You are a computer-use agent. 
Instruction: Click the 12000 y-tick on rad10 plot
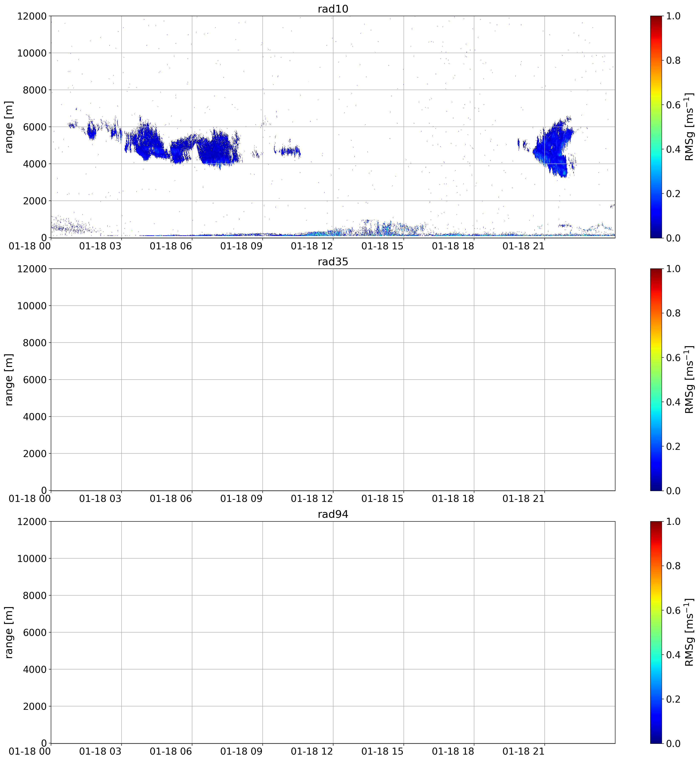click(x=32, y=16)
